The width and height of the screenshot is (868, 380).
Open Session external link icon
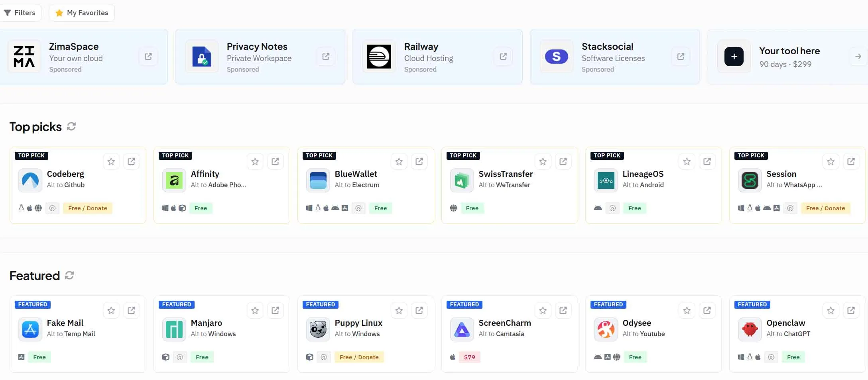click(x=851, y=161)
